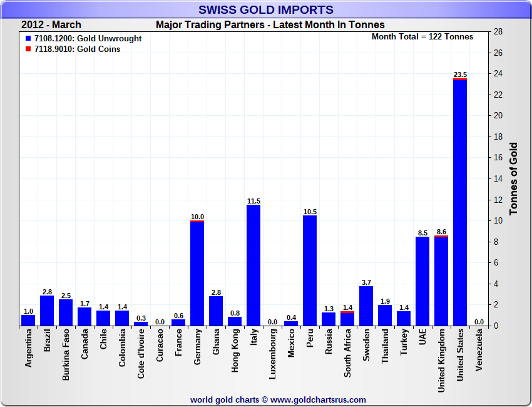Viewport: 532px width, 407px height.
Task: Click the SWISS GOLD IMPORTS title
Action: (x=266, y=10)
